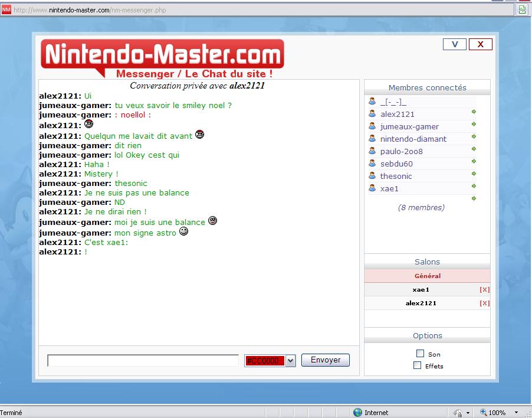Click the Internet zone globe icon
Image resolution: width=532 pixels, height=418 pixels.
(x=357, y=412)
